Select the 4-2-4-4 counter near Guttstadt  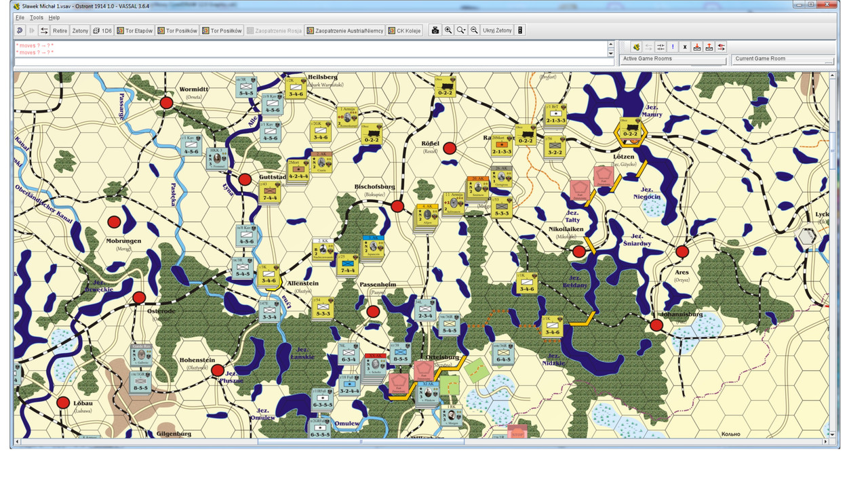pyautogui.click(x=298, y=169)
